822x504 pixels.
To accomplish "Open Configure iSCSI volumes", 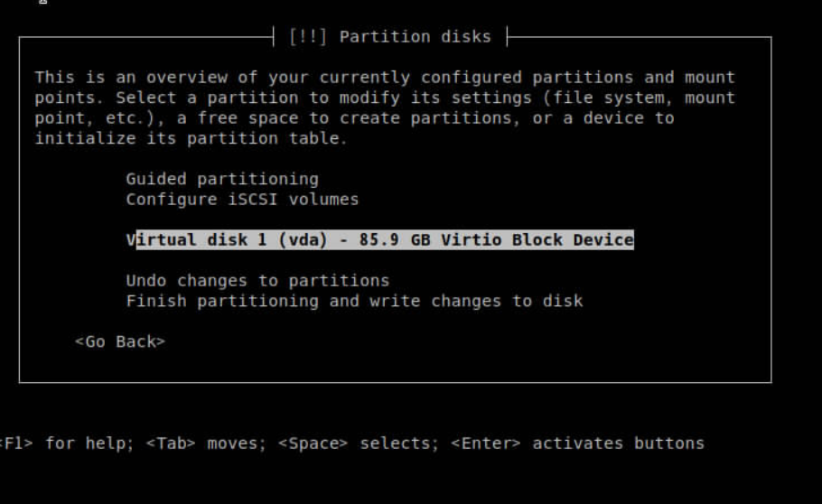I will [242, 199].
